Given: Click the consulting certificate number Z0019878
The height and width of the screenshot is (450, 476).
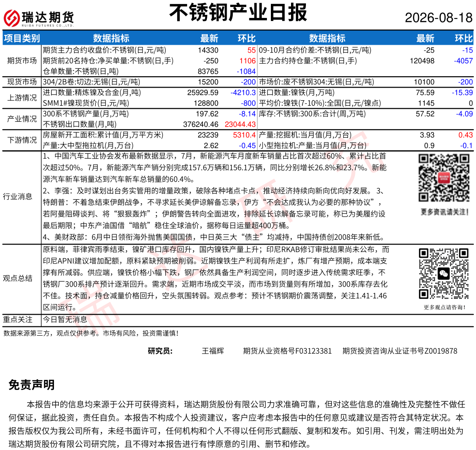Looking at the screenshot, I should tap(441, 351).
